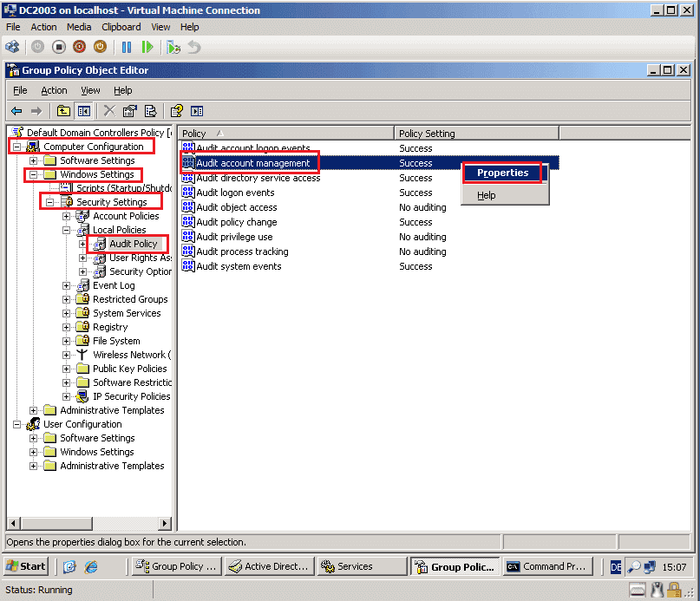Select the Audit logon events policy
This screenshot has width=700, height=601.
pos(234,192)
